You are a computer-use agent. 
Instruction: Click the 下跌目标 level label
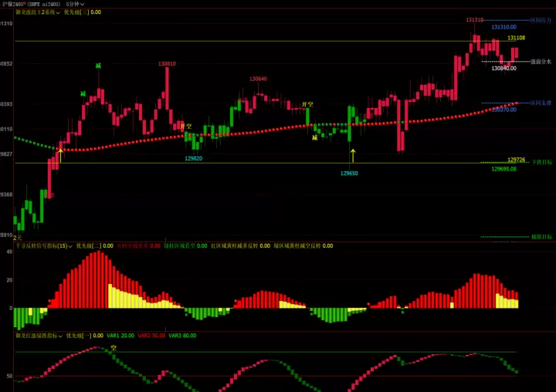click(541, 162)
